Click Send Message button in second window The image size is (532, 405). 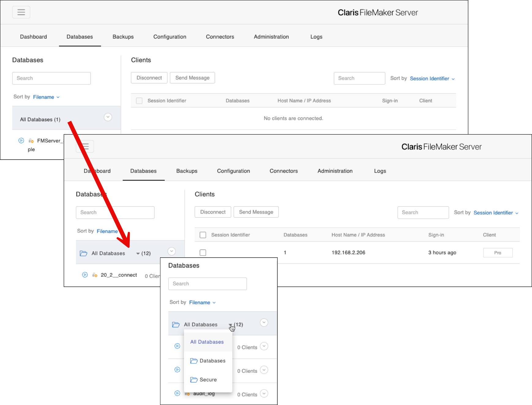pyautogui.click(x=256, y=212)
